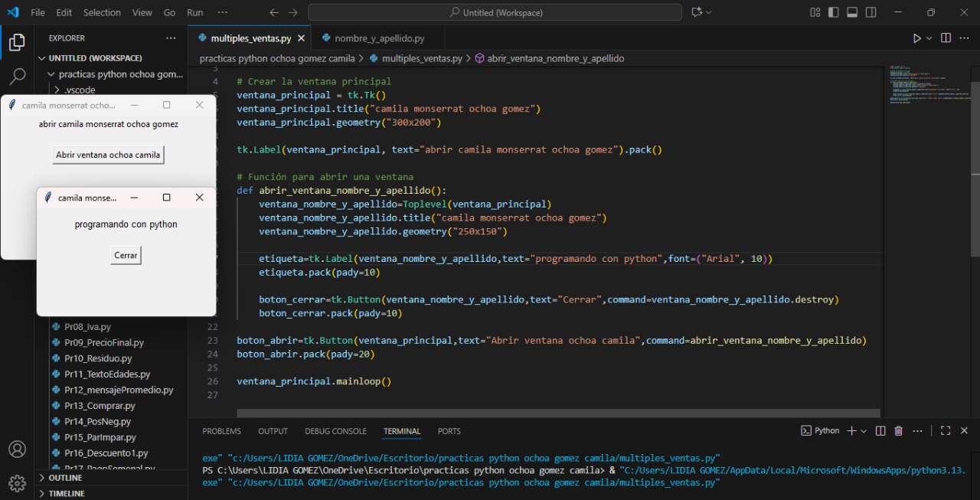Kill terminal with the trash icon

(x=899, y=431)
